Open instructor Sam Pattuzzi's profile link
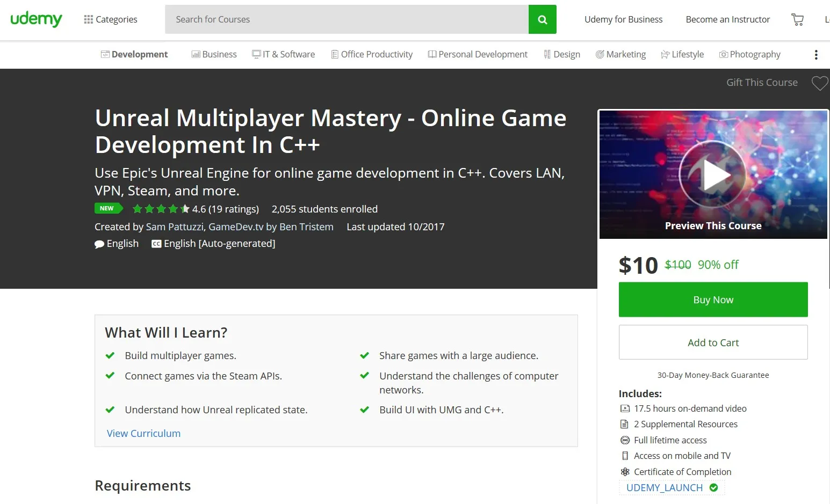 click(x=174, y=227)
